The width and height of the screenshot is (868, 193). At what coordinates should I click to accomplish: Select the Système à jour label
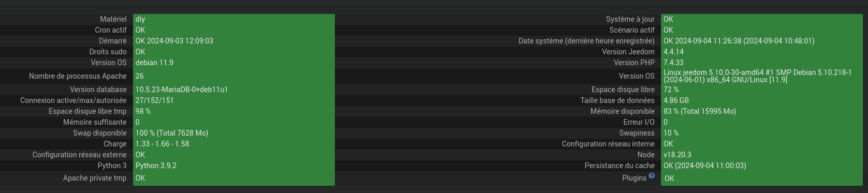coord(630,19)
